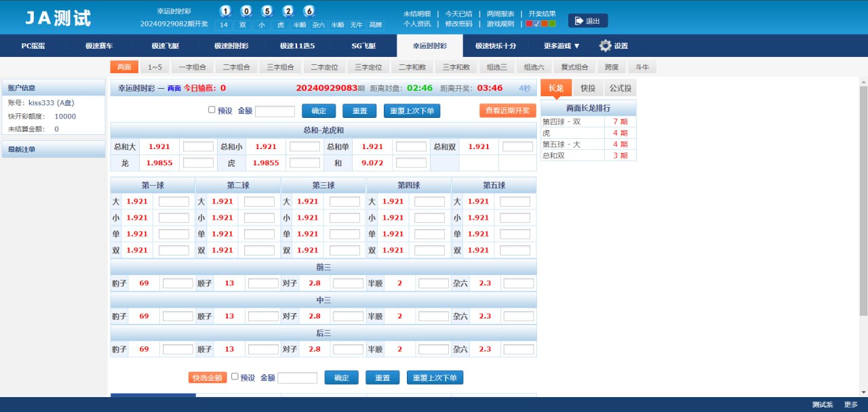Collapse the 账户信息 panel header

[x=54, y=87]
